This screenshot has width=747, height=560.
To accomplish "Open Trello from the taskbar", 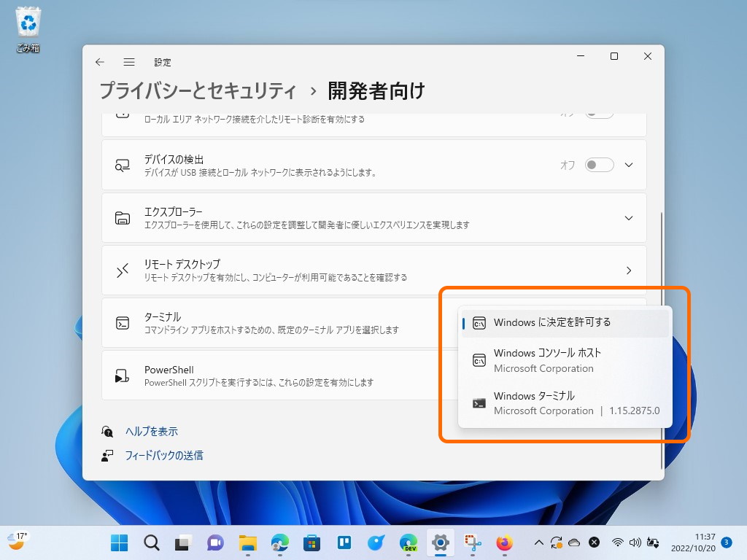I will point(344,542).
